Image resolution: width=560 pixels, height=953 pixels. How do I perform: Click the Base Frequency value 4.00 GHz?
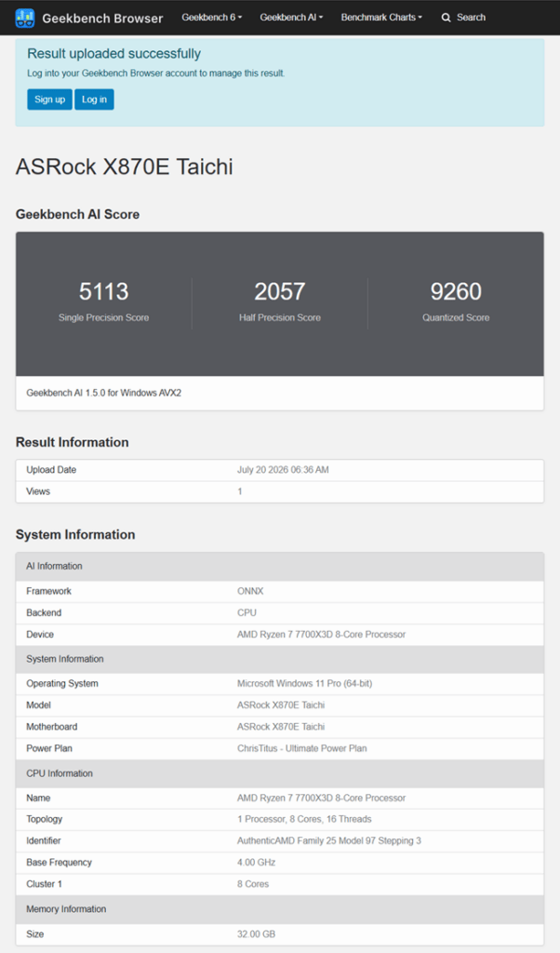pyautogui.click(x=257, y=863)
